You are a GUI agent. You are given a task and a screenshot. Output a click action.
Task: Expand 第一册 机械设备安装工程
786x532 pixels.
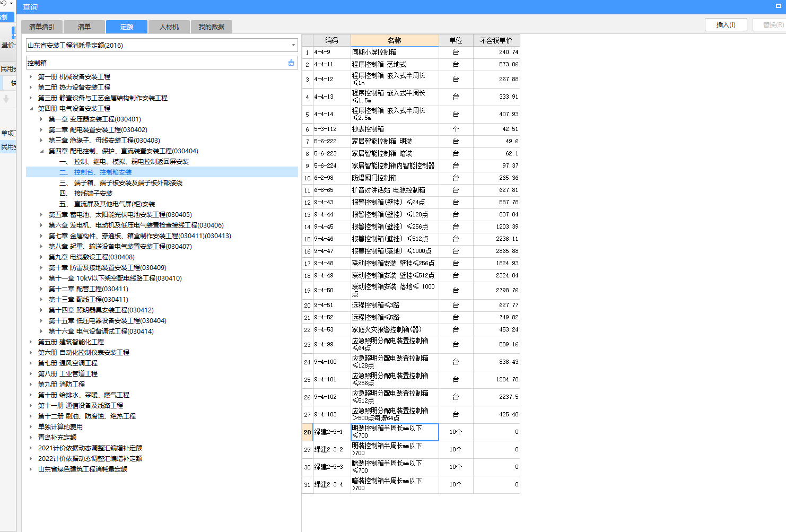tap(31, 76)
